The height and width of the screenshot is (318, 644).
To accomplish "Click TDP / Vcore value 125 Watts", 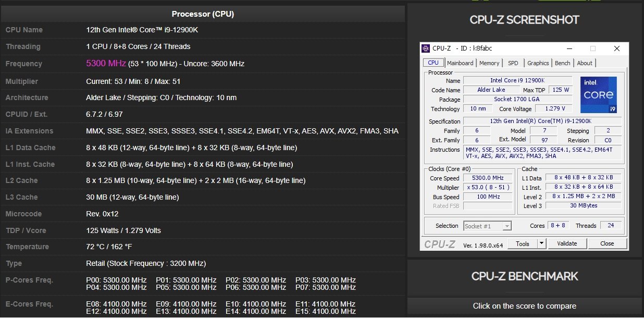I will [x=123, y=230].
